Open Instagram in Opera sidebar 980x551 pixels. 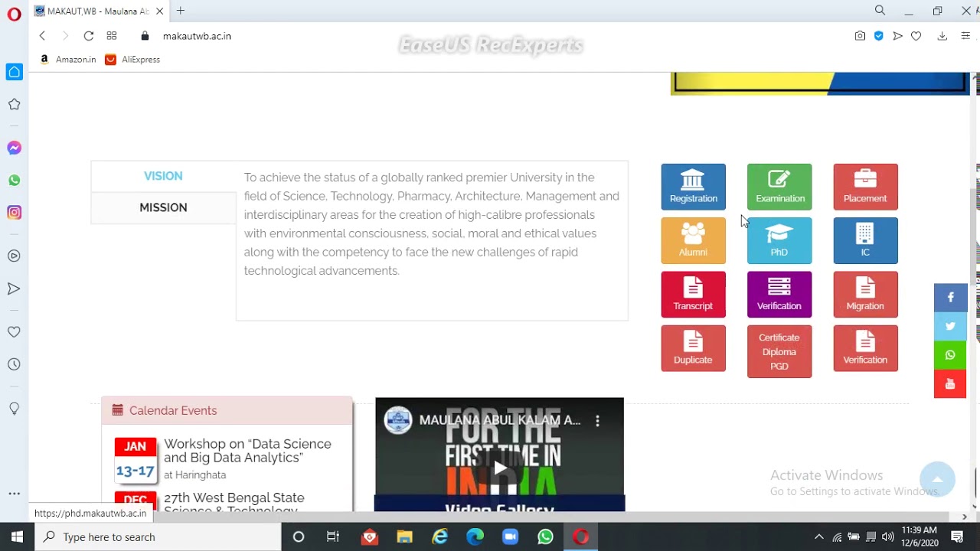tap(14, 213)
